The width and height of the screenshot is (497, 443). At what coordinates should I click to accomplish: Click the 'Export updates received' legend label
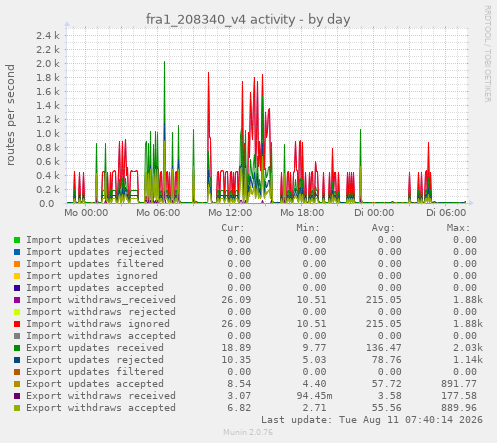[95, 348]
